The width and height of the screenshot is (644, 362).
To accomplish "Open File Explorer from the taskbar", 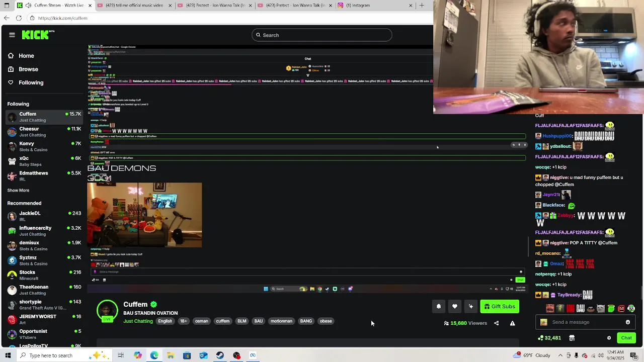I will 171,355.
